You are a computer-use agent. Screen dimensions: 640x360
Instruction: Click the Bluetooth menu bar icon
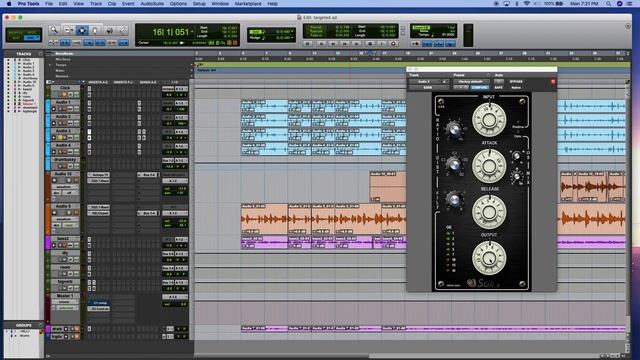coord(516,4)
